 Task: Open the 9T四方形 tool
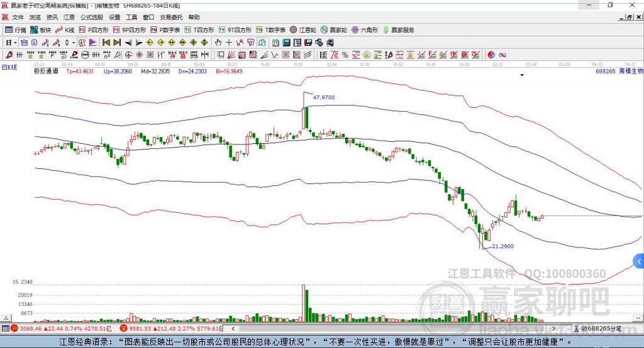pos(235,30)
